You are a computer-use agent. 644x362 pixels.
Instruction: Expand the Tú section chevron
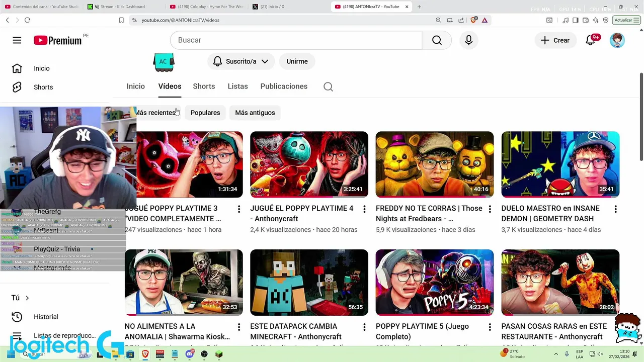pyautogui.click(x=27, y=298)
